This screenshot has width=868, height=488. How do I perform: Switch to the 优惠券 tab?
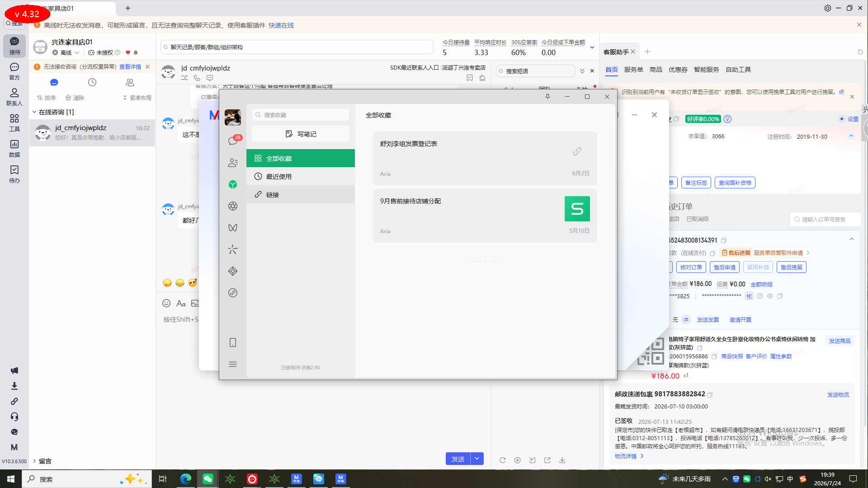coord(678,70)
